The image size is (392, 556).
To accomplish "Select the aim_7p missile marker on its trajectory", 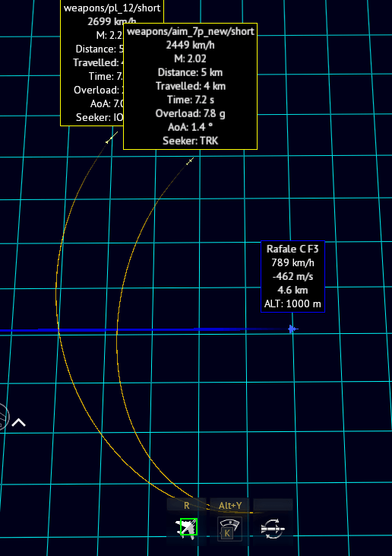I will pyautogui.click(x=190, y=161).
